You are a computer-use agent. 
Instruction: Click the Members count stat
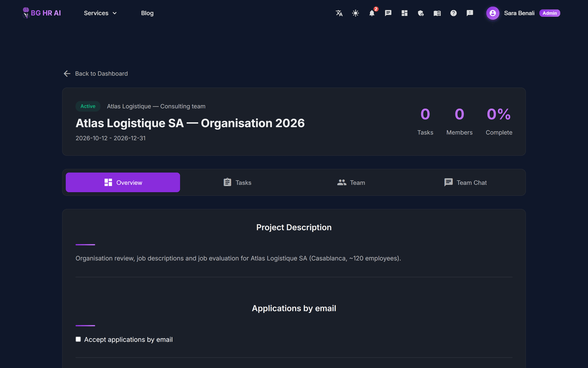tap(459, 121)
